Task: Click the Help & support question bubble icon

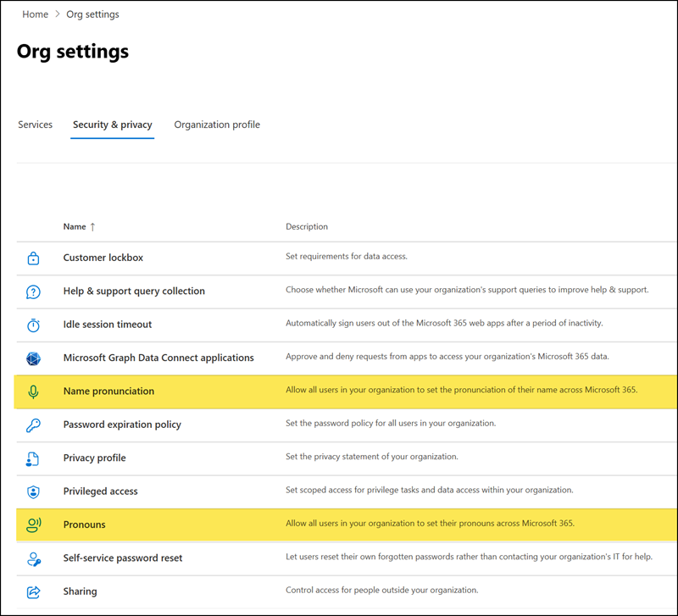Action: tap(33, 291)
